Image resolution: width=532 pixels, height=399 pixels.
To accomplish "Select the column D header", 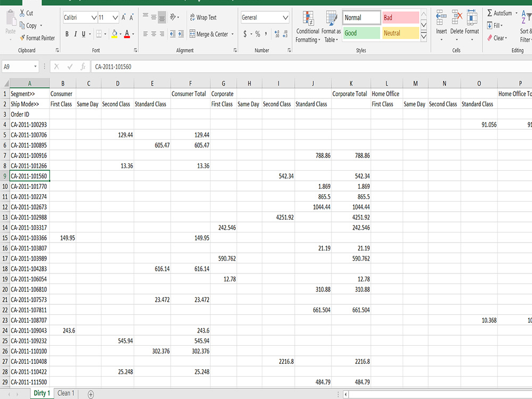I will tap(118, 83).
